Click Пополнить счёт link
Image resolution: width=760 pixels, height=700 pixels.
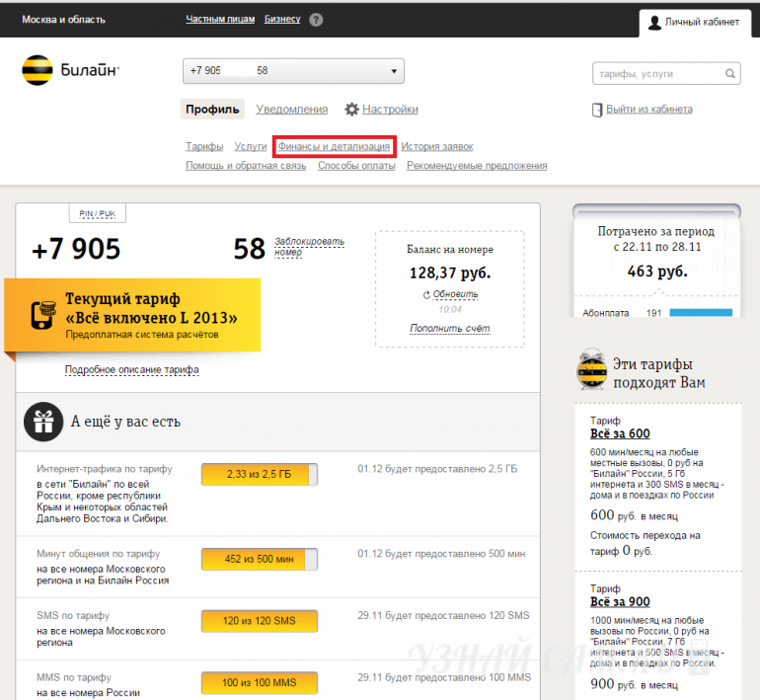[x=450, y=328]
